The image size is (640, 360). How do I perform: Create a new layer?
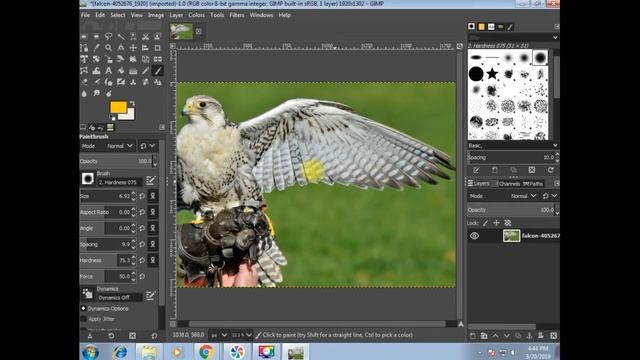click(473, 336)
